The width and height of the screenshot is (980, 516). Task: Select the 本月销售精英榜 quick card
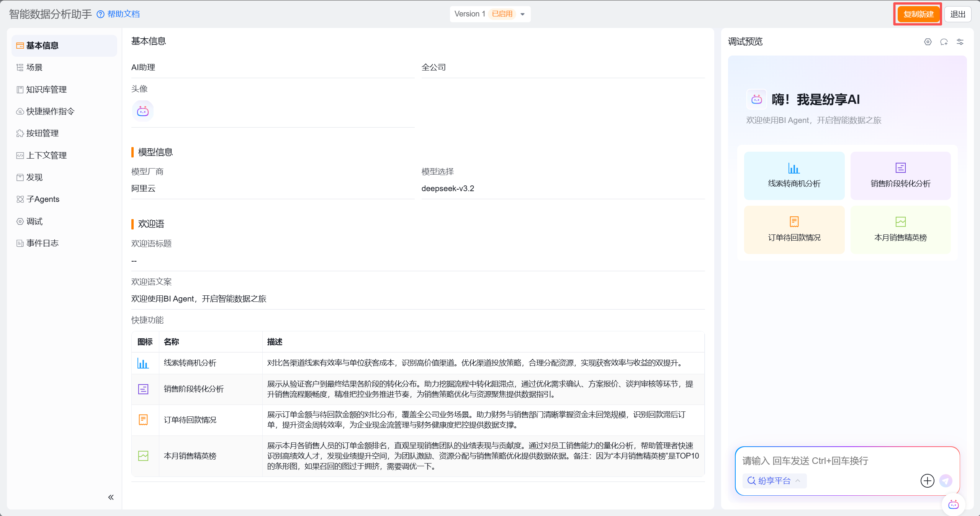pos(900,229)
